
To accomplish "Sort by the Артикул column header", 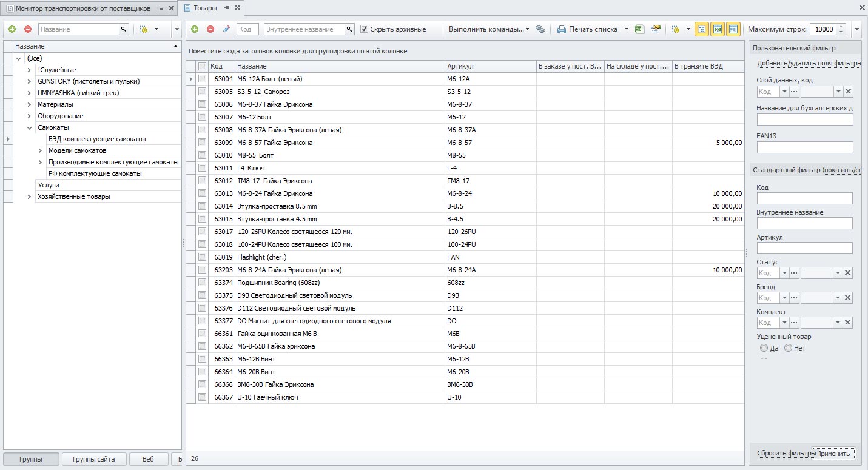I will coord(490,66).
